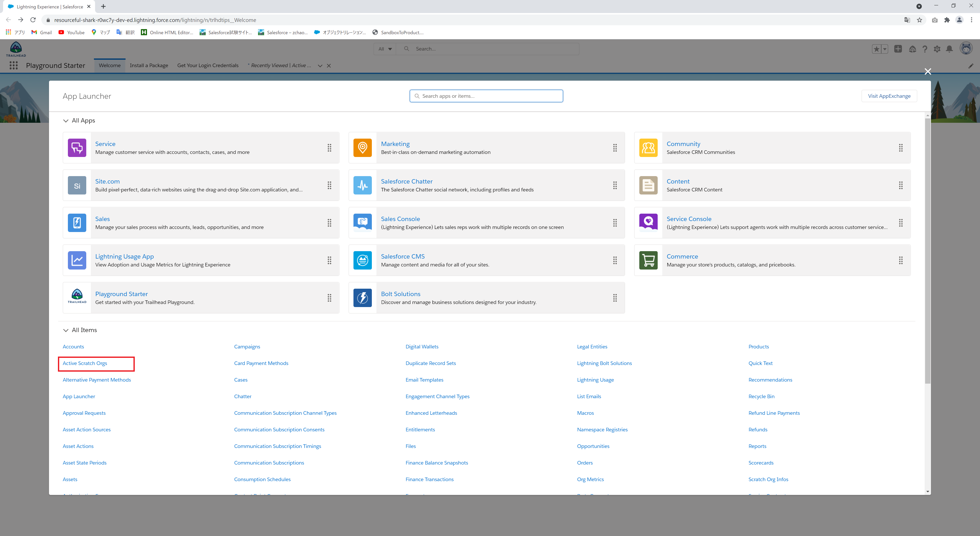Switch to the Welcome tab
This screenshot has width=980, height=536.
point(109,65)
